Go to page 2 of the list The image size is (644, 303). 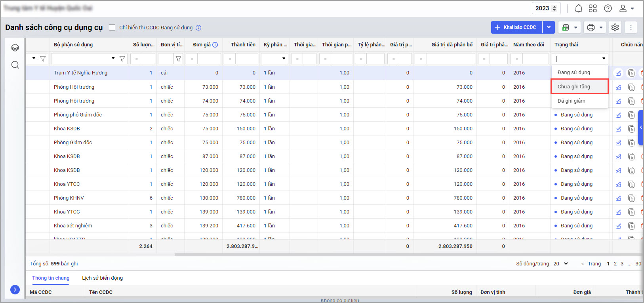tap(615, 264)
